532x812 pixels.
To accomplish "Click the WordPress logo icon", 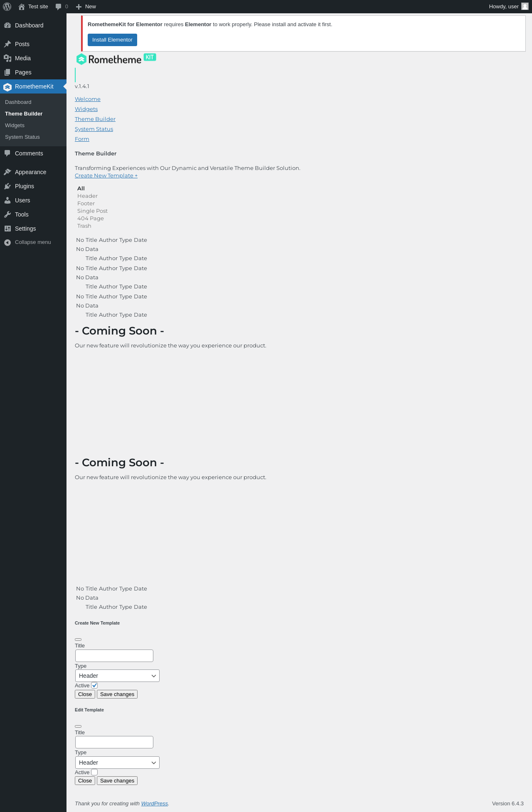I will [7, 7].
